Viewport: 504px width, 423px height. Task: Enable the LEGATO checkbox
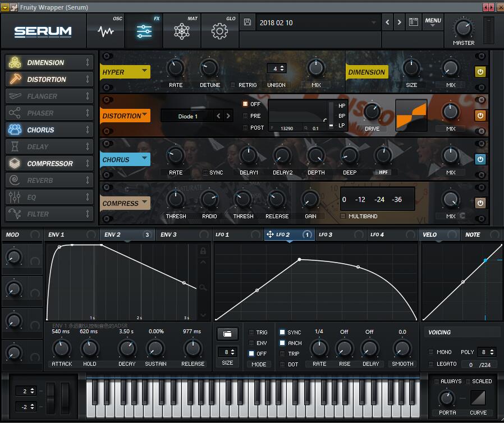point(431,364)
